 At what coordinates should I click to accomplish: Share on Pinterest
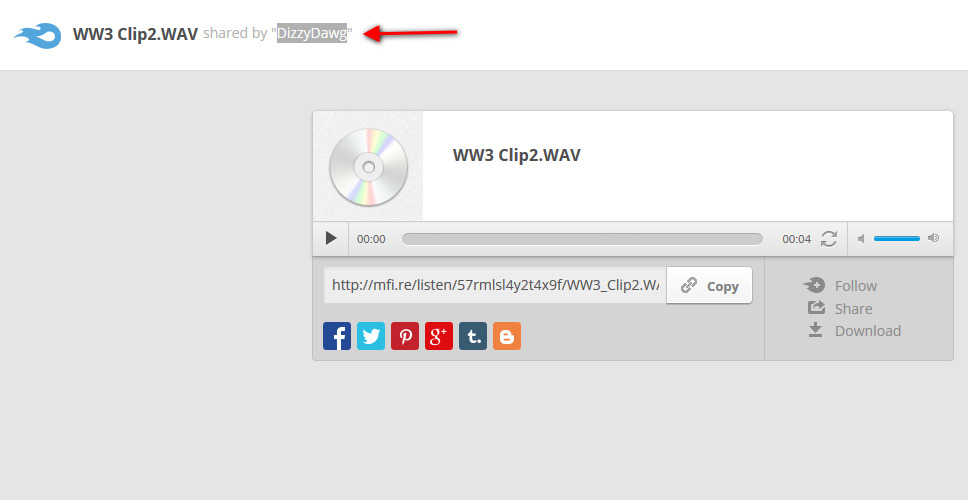pos(405,336)
